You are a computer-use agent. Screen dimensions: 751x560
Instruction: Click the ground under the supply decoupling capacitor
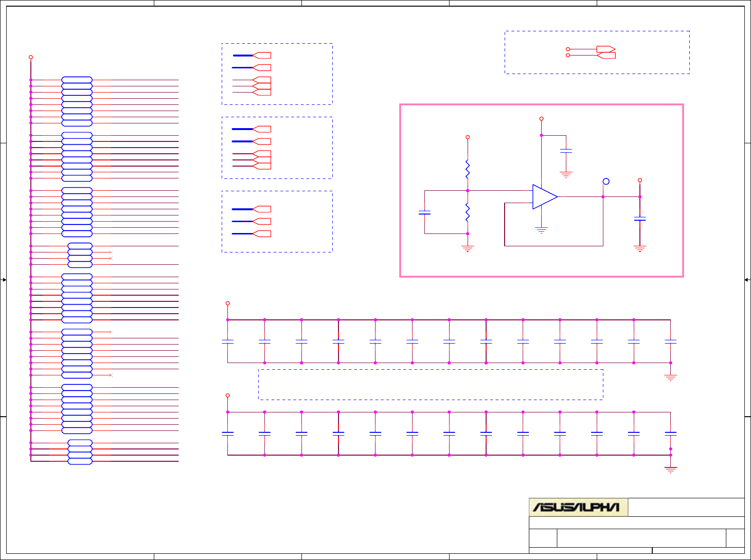(x=566, y=175)
